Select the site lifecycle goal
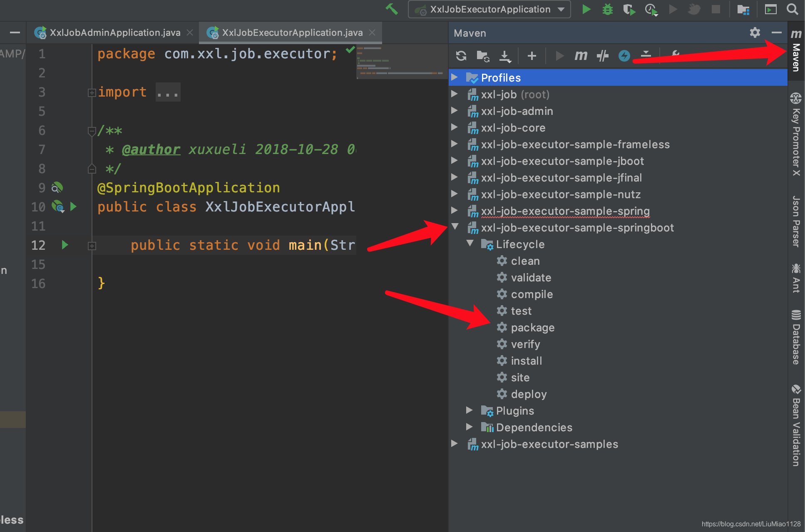The width and height of the screenshot is (805, 532). click(x=513, y=378)
